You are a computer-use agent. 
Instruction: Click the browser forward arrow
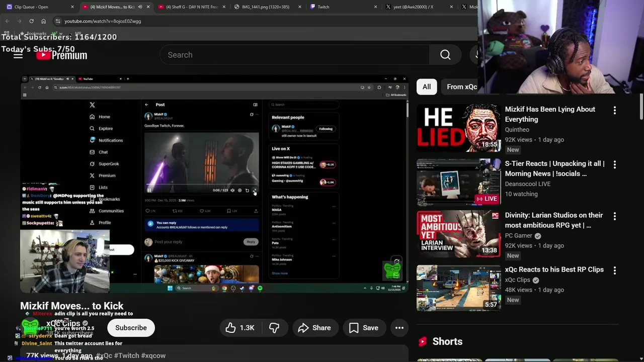click(19, 21)
